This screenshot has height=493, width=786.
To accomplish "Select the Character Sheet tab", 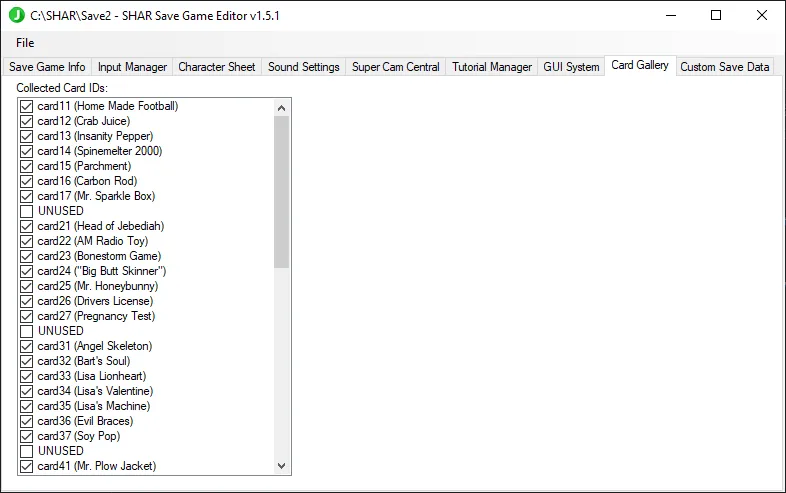I will click(217, 67).
